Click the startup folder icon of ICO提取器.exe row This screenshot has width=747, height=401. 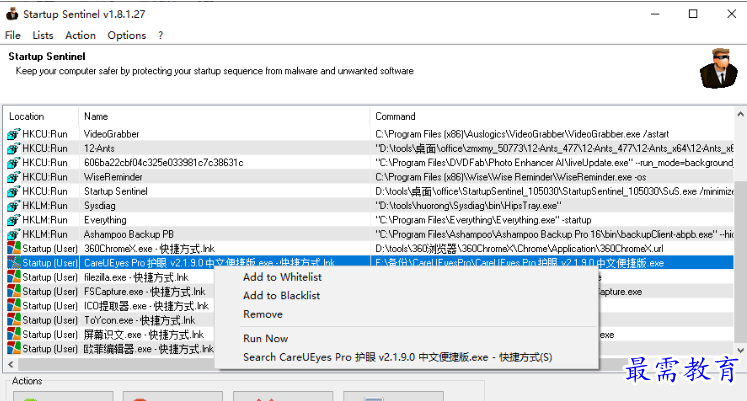coord(14,305)
